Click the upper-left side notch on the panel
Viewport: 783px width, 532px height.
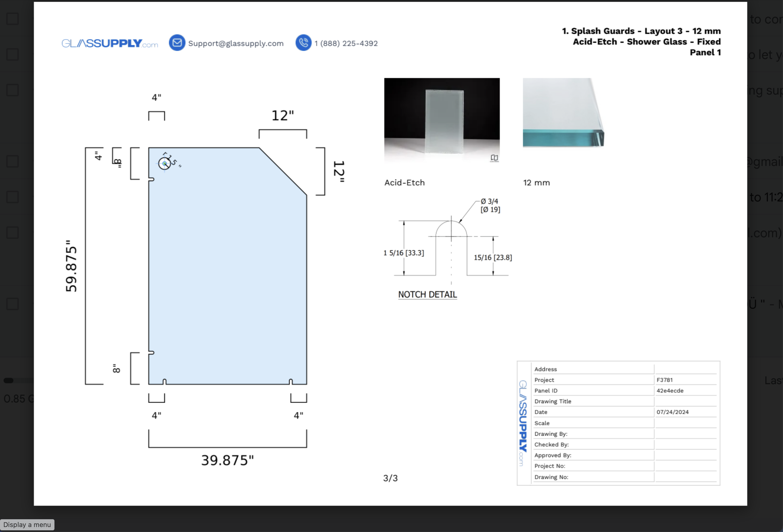(x=151, y=179)
